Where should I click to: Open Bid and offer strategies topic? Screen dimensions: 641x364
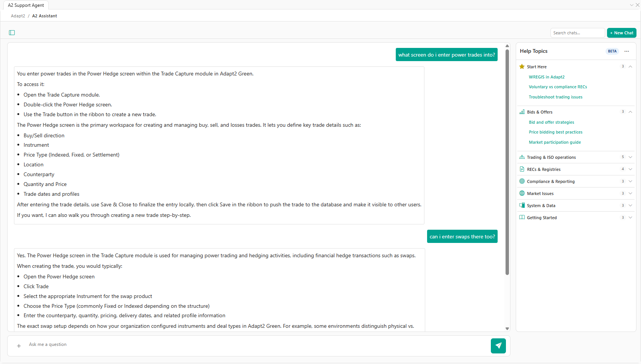[x=552, y=122]
